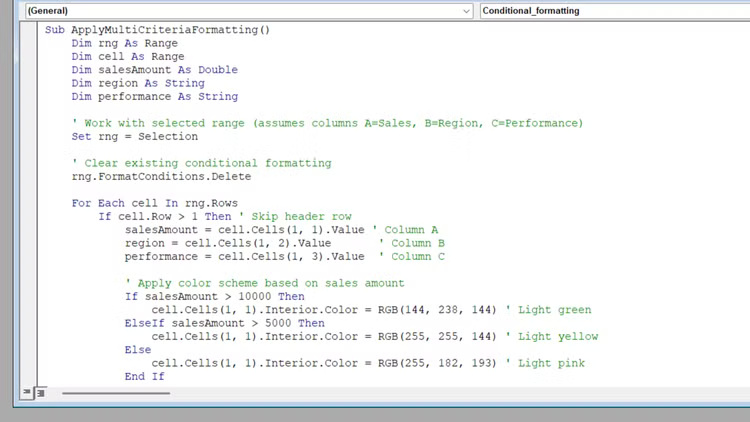Click 'rng.FormatConditions.Delete' line
Screen dimensions: 750x422
click(161, 177)
